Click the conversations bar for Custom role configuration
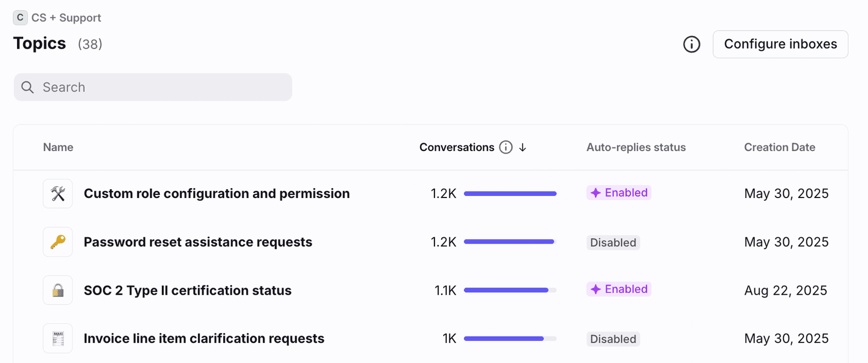 click(510, 193)
